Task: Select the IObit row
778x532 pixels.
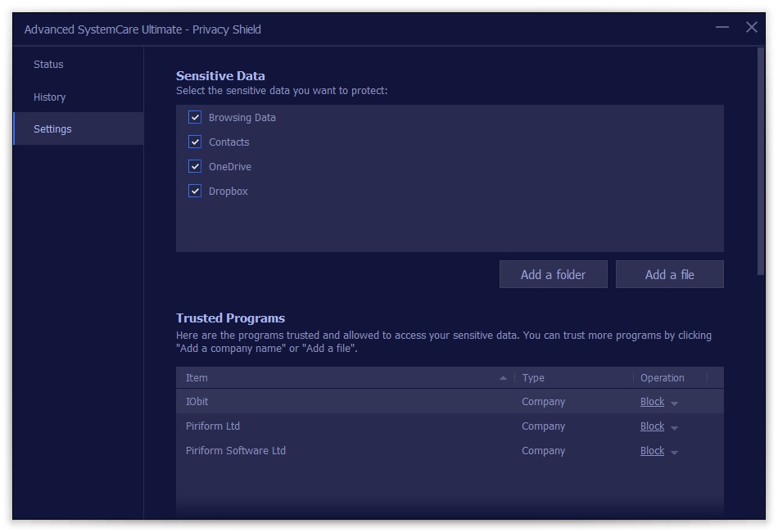Action: [450, 402]
